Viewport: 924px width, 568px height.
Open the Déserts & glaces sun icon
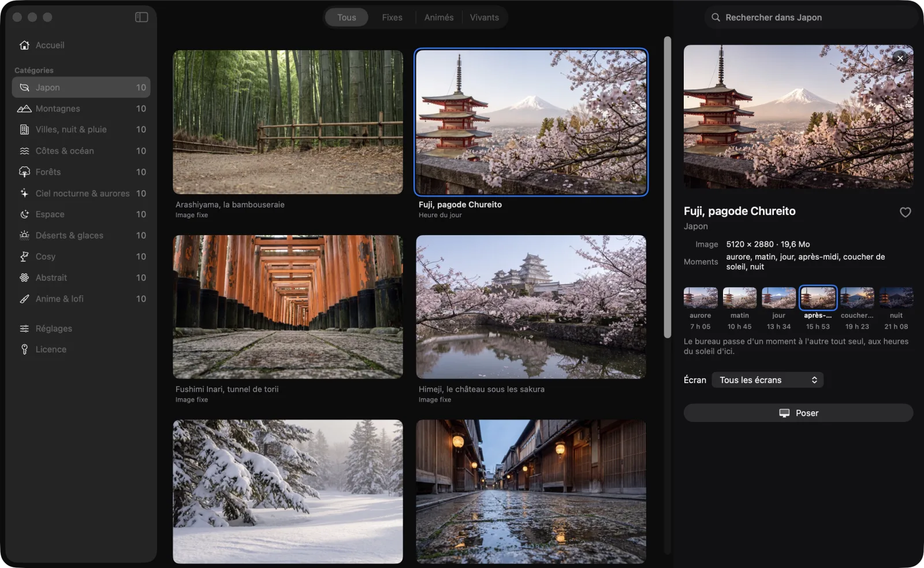24,235
